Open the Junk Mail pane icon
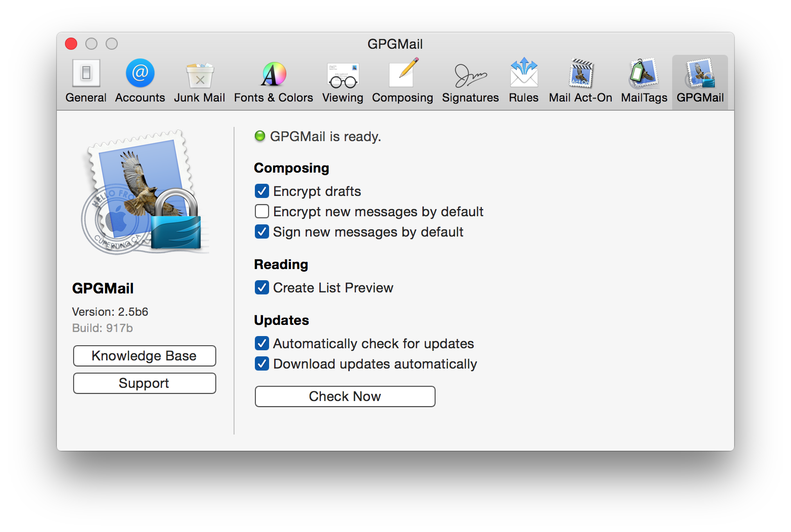 (x=200, y=75)
